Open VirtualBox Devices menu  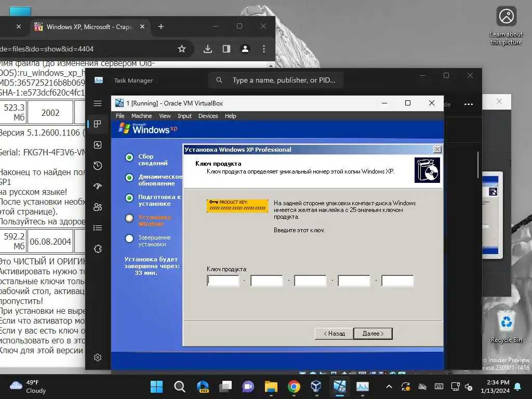click(x=208, y=116)
